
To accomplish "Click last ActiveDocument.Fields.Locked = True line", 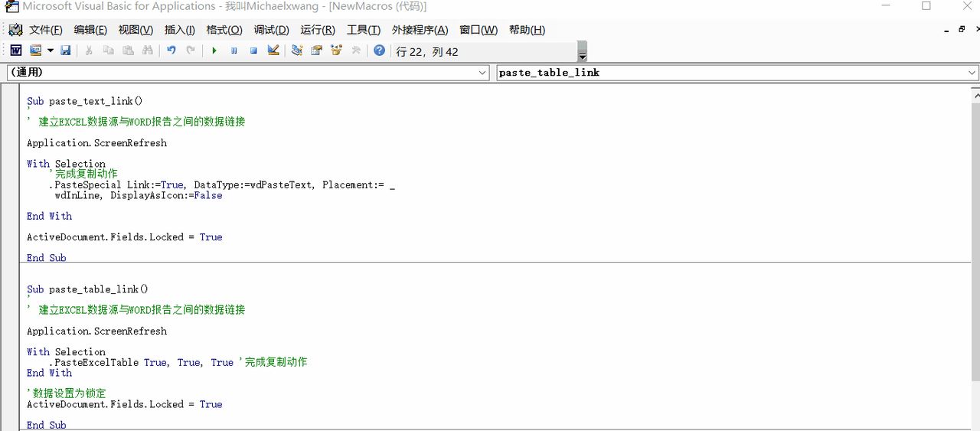I will click(125, 404).
